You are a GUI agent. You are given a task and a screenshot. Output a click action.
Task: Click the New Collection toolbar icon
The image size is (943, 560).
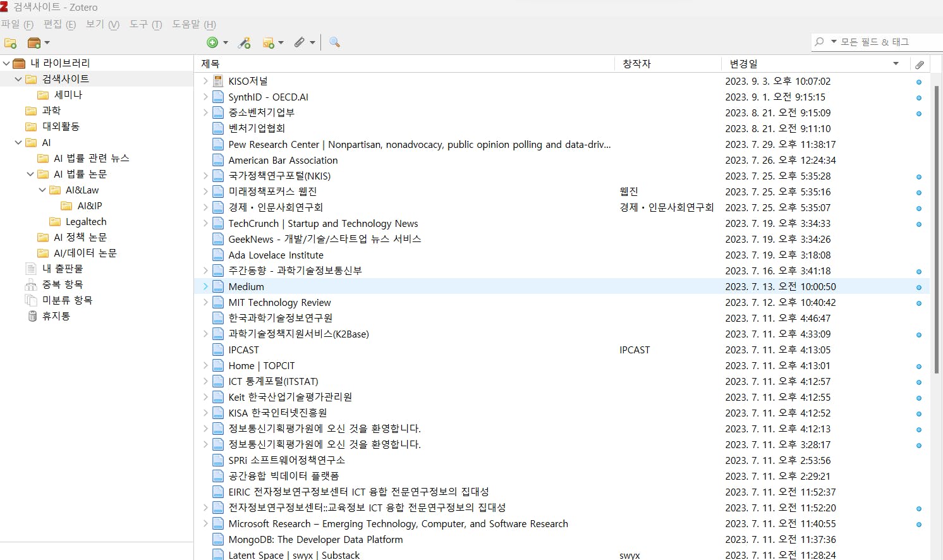click(10, 43)
